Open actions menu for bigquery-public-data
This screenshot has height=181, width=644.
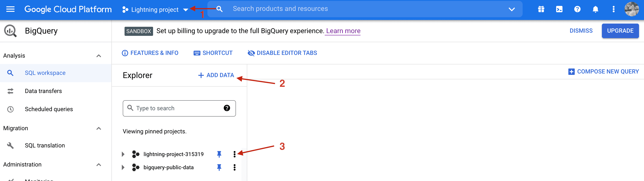[x=234, y=167]
